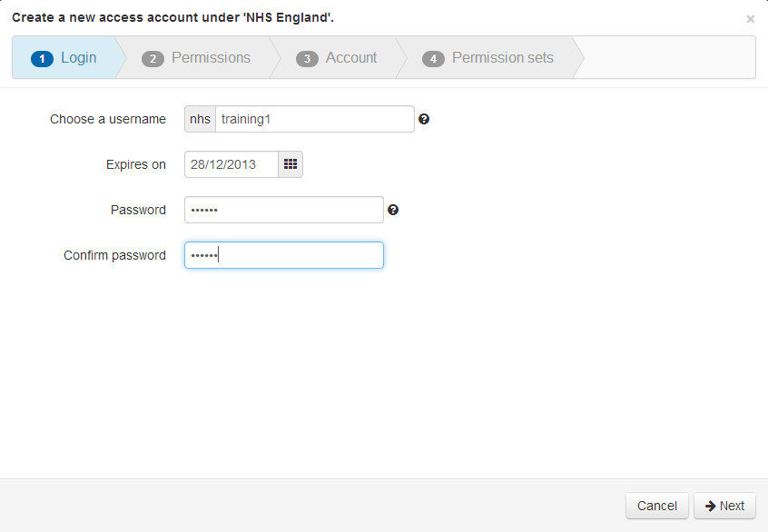768x532 pixels.
Task: Click the Cancel button
Action: click(x=656, y=506)
